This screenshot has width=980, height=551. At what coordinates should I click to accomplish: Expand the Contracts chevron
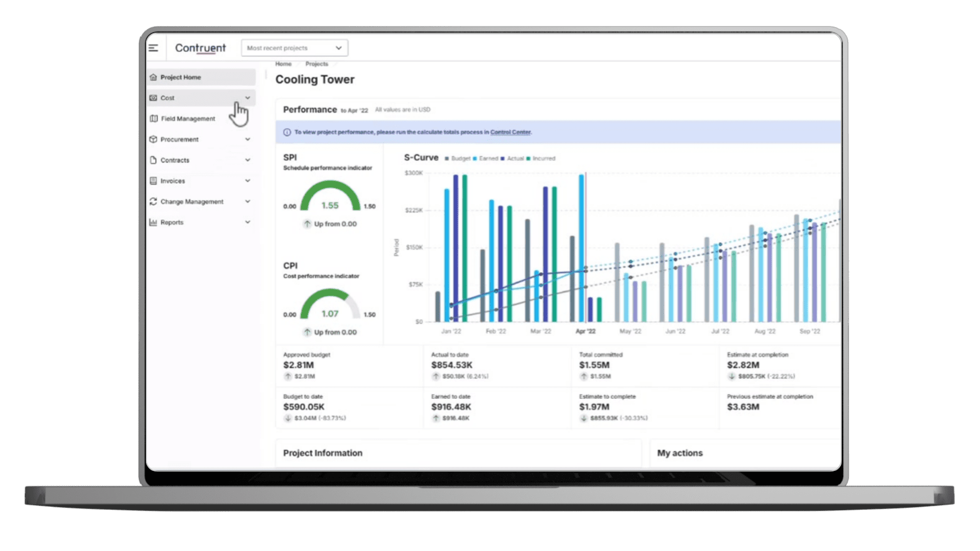tap(248, 160)
